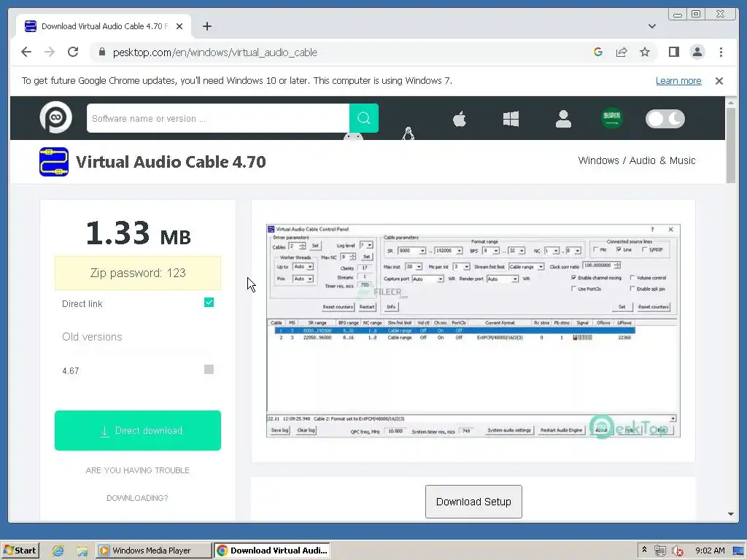Click the Windows breadcrumb link
This screenshot has height=560, width=747.
coord(598,160)
